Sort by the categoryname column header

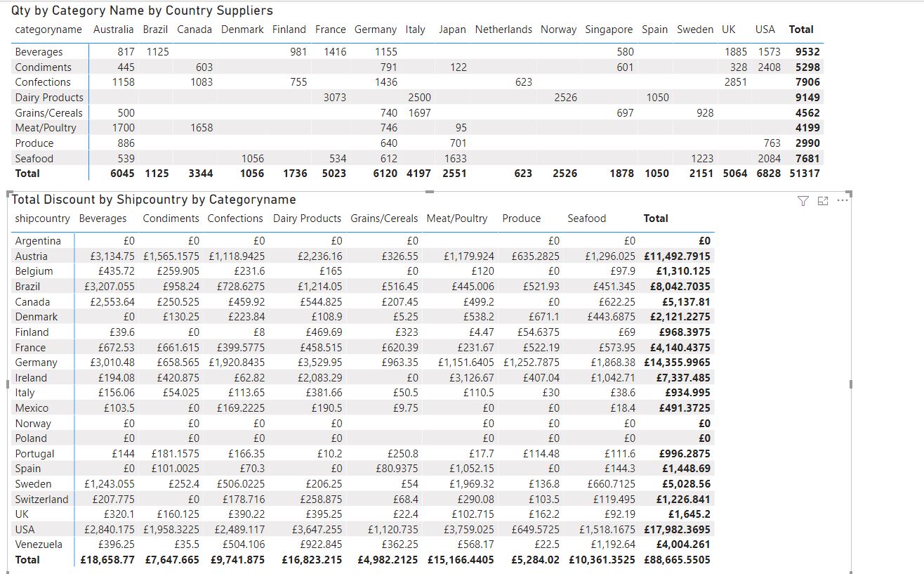(x=48, y=30)
